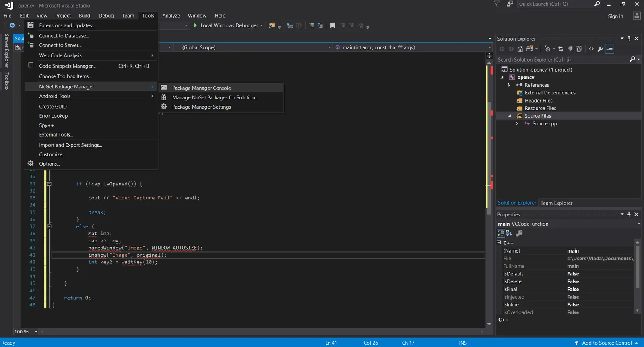The height and width of the screenshot is (347, 644).
Task: Click the Home icon in Solution Explorer
Action: click(x=520, y=49)
